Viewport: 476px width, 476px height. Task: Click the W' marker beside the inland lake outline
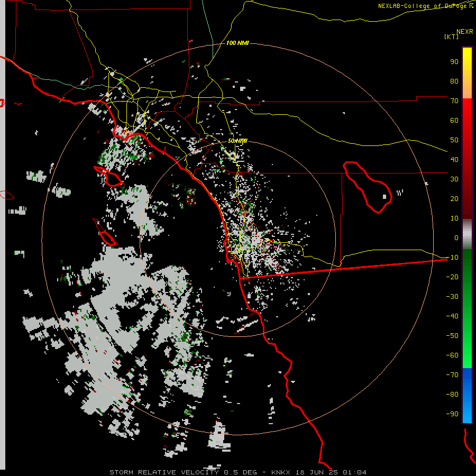(400, 193)
